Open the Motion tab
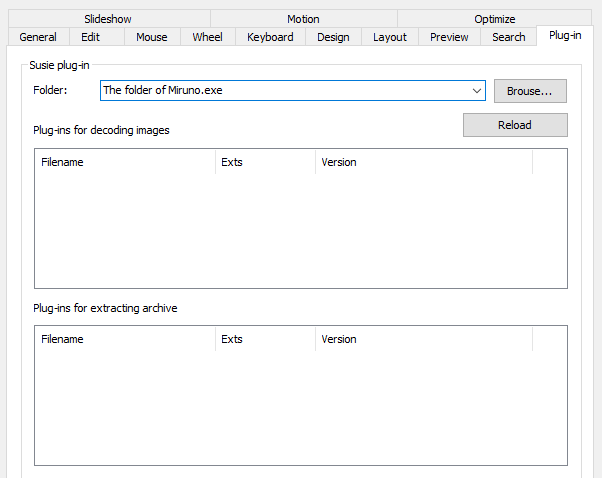Screen dimensions: 602x478 (x=303, y=19)
